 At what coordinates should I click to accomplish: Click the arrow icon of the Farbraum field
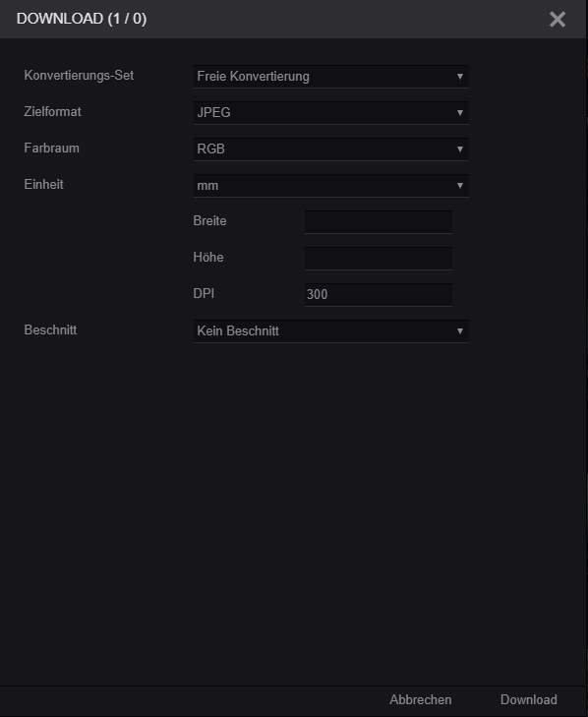coord(460,149)
